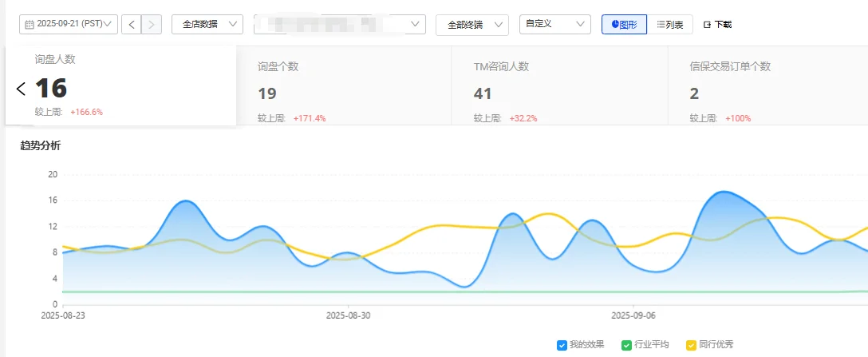868x357 pixels.
Task: Select the TM咨询人数 metric card
Action: coord(560,86)
